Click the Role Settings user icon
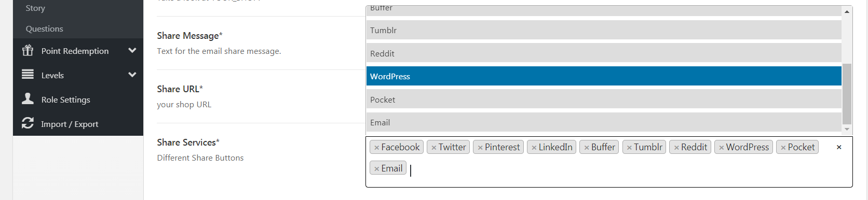Viewport: 868px width, 200px height. pos(28,98)
